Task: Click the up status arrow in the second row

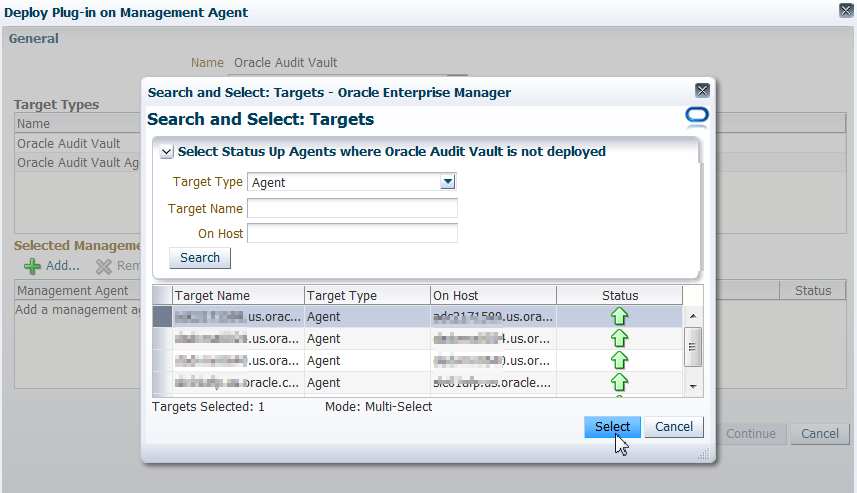Action: pos(619,338)
